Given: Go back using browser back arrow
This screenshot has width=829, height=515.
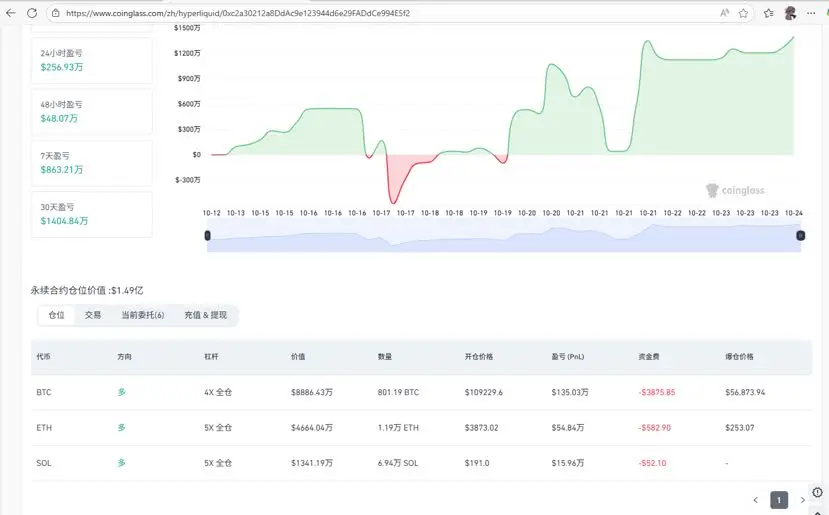Looking at the screenshot, I should [11, 13].
